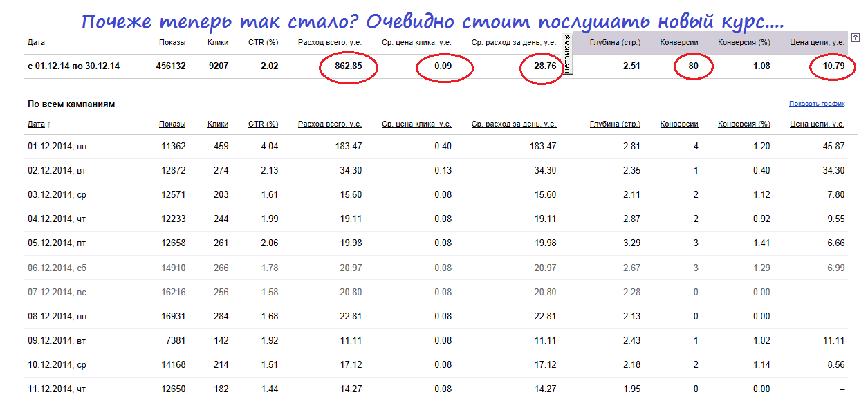The image size is (868, 399).
Task: Select the «По всем кампаниям» section title
Action: click(x=71, y=104)
